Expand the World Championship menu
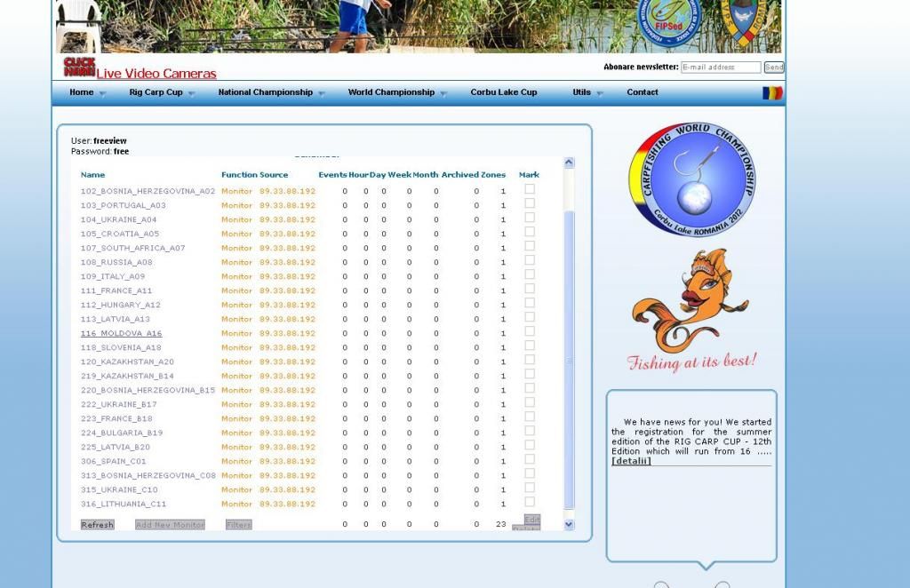The image size is (910, 588). pos(396,92)
